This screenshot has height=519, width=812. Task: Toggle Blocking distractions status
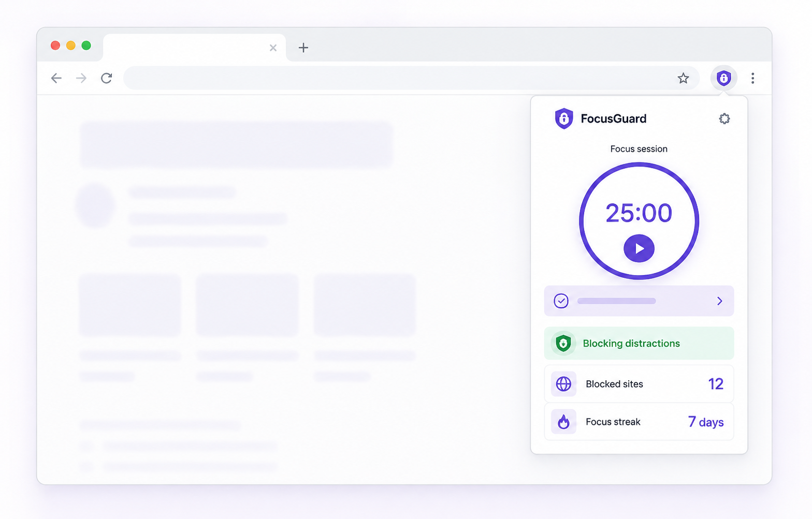click(639, 343)
